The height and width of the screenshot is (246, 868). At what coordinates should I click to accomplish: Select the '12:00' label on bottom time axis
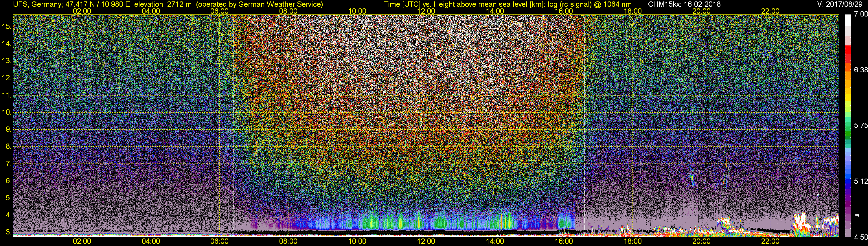pos(426,241)
